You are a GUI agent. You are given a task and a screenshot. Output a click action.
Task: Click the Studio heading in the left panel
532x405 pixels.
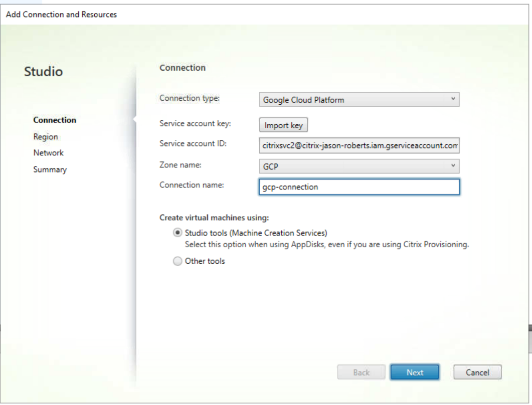point(44,72)
